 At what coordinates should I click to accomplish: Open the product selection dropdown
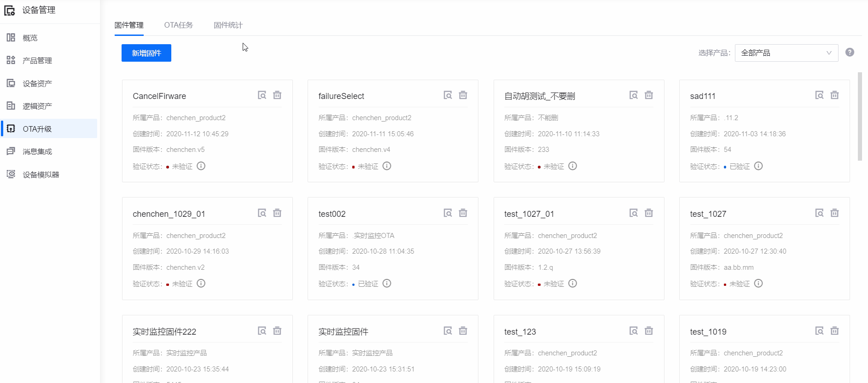pyautogui.click(x=786, y=53)
